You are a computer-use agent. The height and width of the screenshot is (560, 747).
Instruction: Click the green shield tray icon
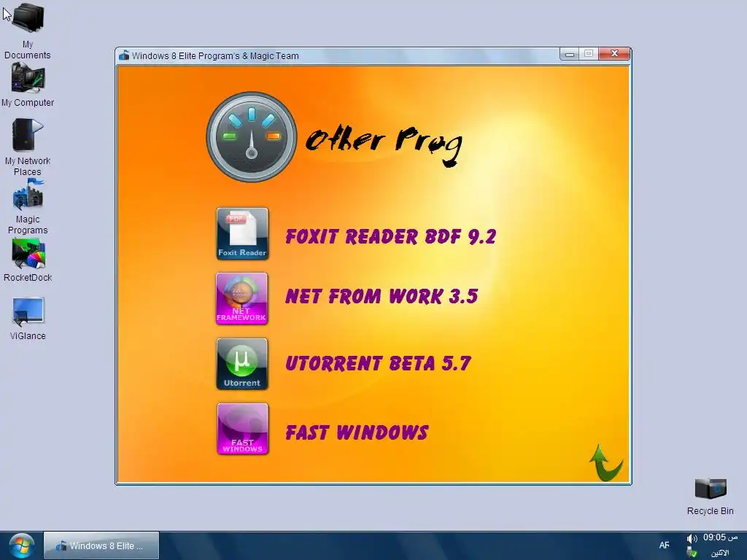click(692, 553)
